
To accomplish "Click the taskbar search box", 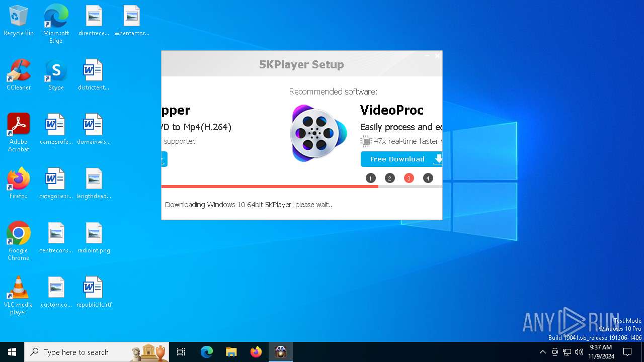I will pyautogui.click(x=98, y=352).
